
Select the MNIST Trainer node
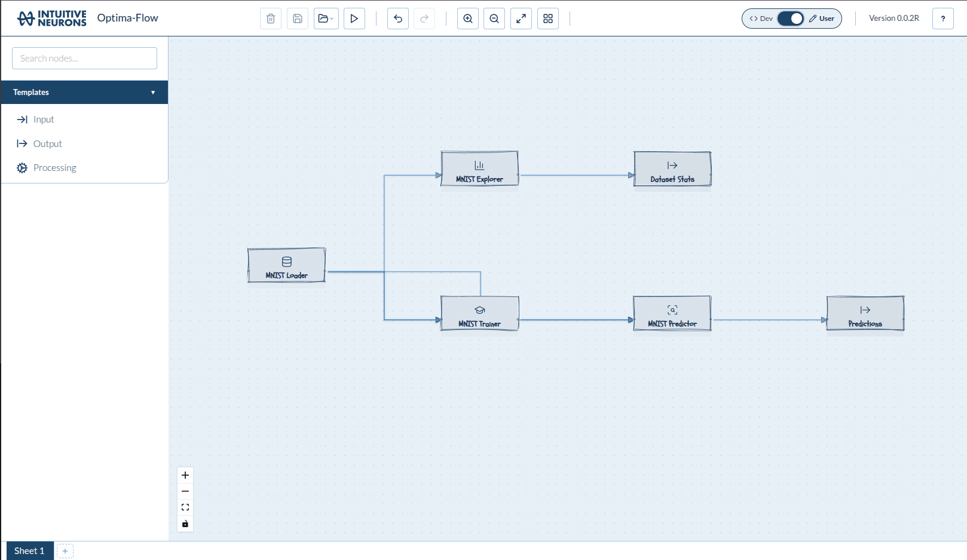coord(480,313)
